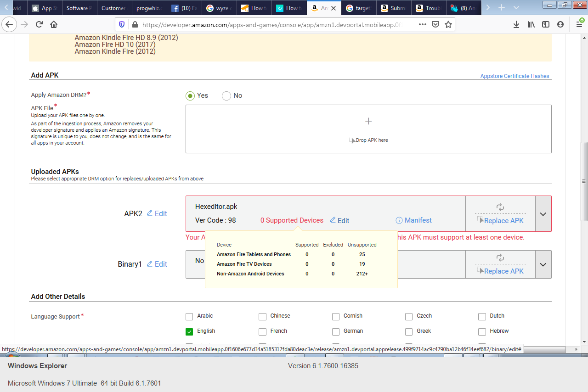Expand the APK2 row chevron
The height and width of the screenshot is (392, 588).
pos(543,214)
